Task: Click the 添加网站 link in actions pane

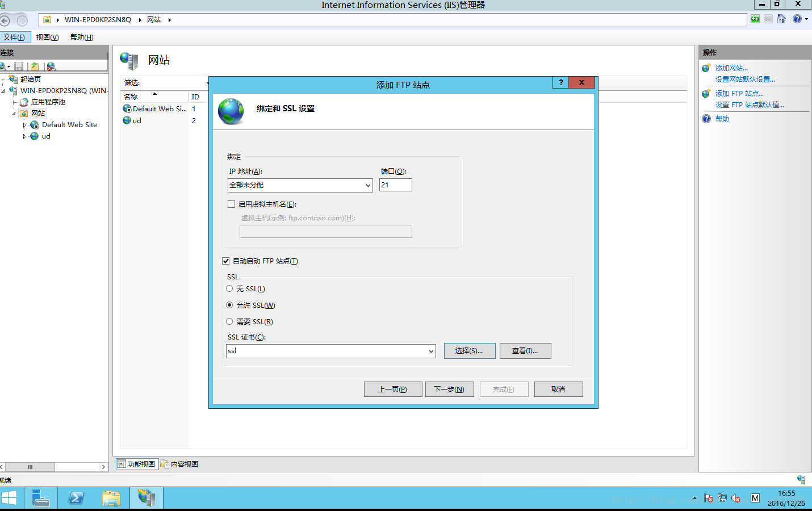Action: (731, 68)
